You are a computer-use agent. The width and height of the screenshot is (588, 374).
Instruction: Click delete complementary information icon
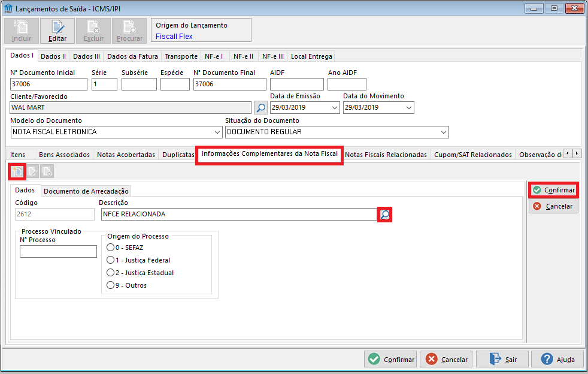click(47, 171)
